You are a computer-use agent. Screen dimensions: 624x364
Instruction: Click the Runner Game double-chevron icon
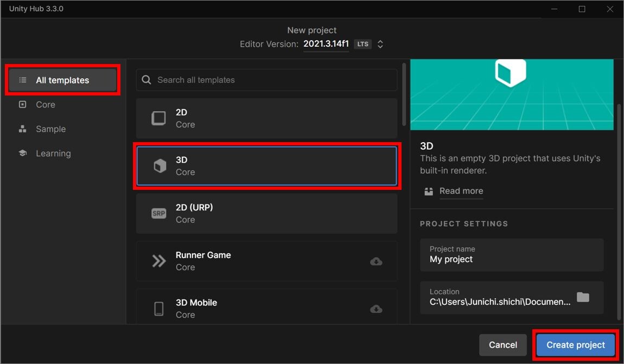pyautogui.click(x=159, y=261)
